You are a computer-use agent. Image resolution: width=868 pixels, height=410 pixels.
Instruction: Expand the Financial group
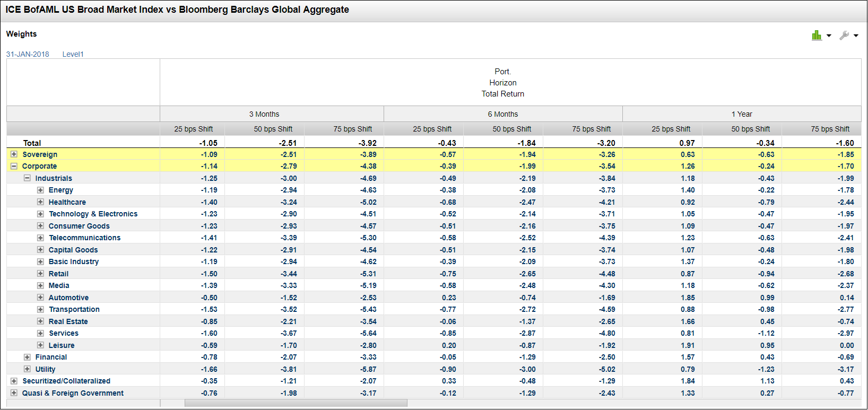click(27, 357)
